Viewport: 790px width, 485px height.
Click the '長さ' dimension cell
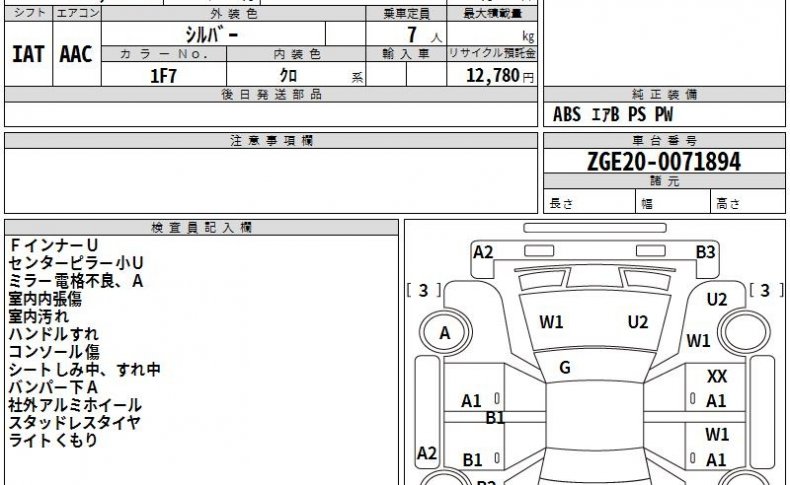589,201
